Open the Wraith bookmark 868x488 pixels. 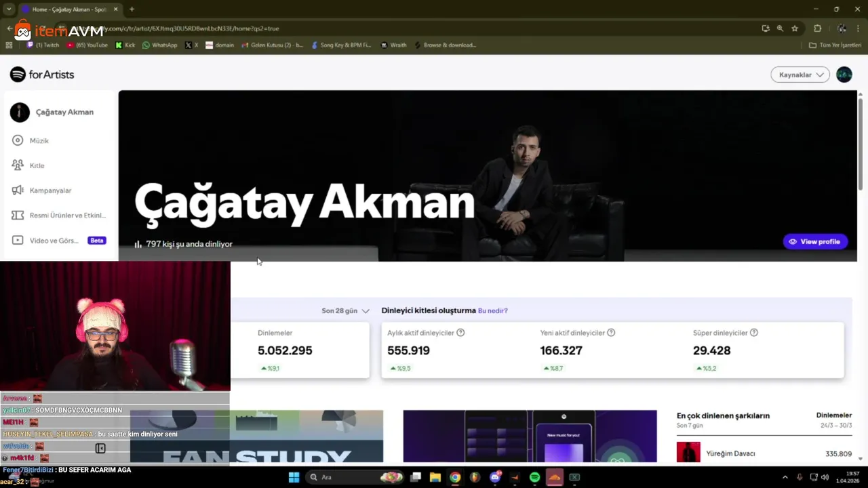coord(393,45)
